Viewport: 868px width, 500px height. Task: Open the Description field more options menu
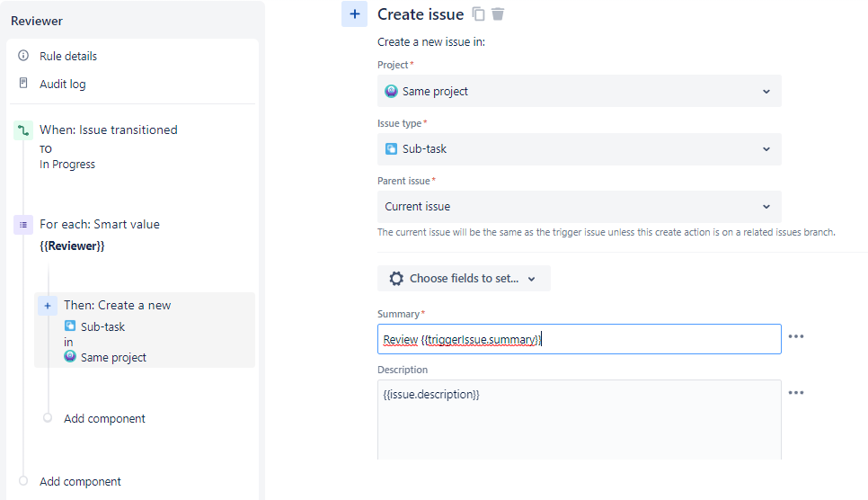(796, 392)
